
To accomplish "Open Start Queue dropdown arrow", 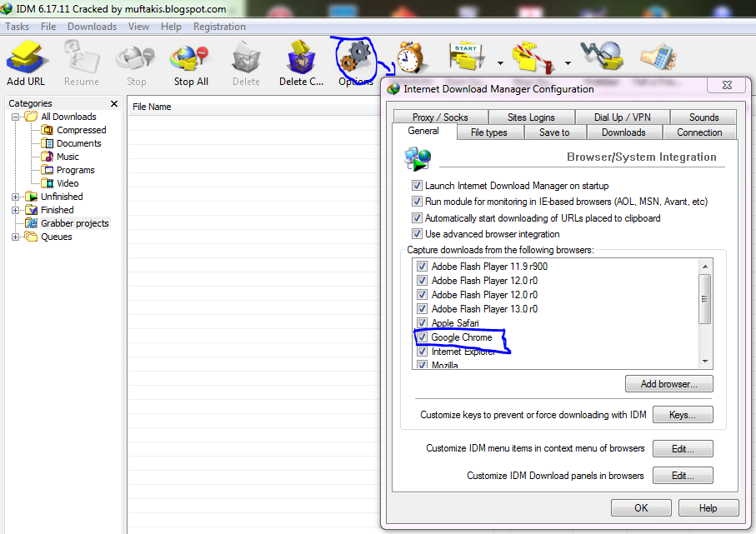I will point(500,63).
